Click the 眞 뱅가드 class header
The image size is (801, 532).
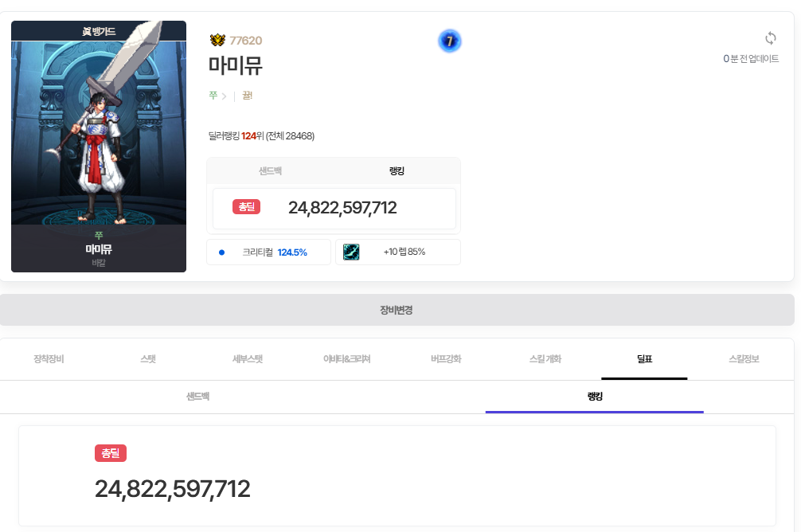99,31
